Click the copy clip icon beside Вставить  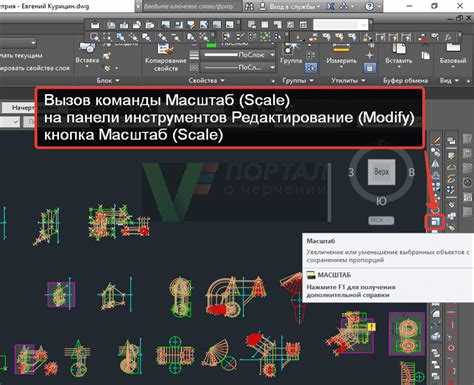tap(425, 55)
